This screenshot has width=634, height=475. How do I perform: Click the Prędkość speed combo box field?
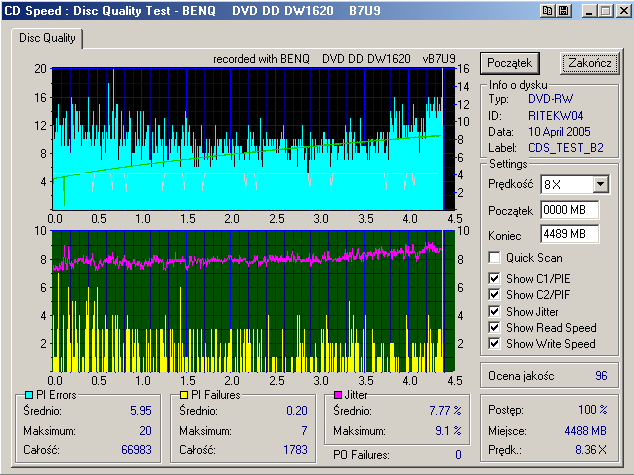(x=575, y=184)
